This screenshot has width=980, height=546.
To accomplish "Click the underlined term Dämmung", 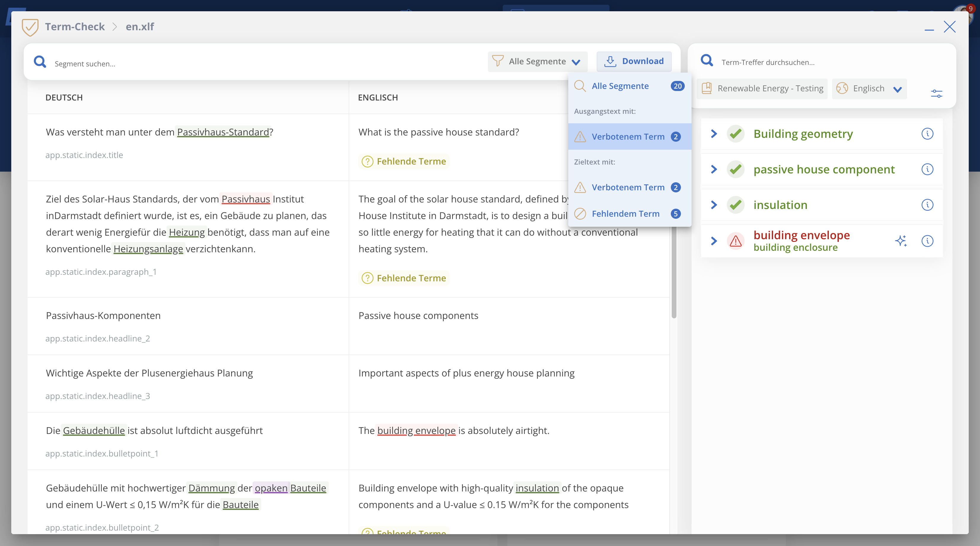I will click(212, 488).
